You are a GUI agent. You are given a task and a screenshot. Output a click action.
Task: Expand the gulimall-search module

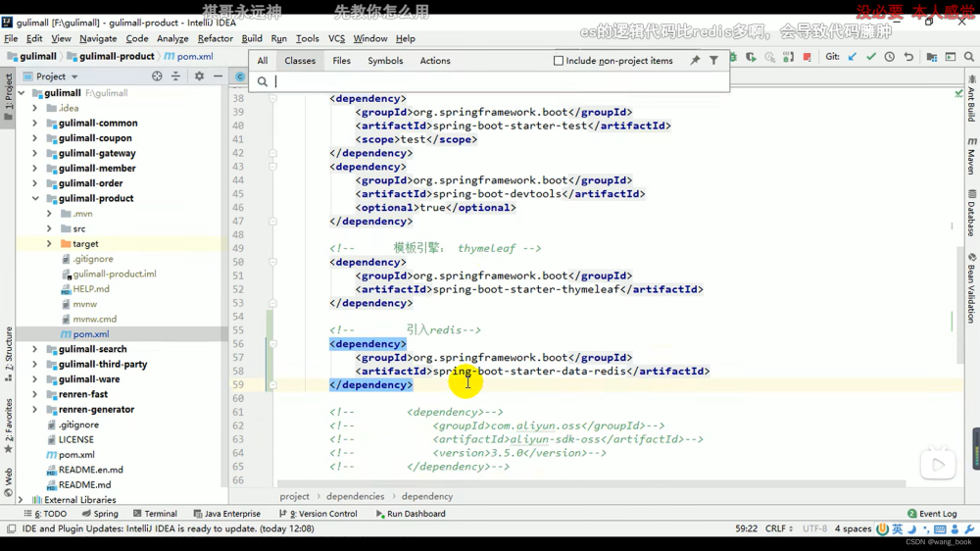(35, 349)
